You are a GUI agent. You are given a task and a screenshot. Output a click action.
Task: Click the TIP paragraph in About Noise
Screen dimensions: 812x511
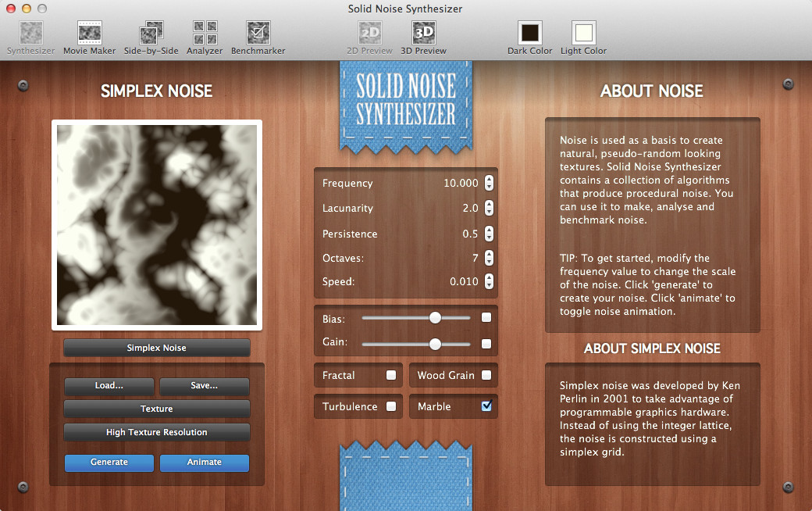click(x=647, y=284)
